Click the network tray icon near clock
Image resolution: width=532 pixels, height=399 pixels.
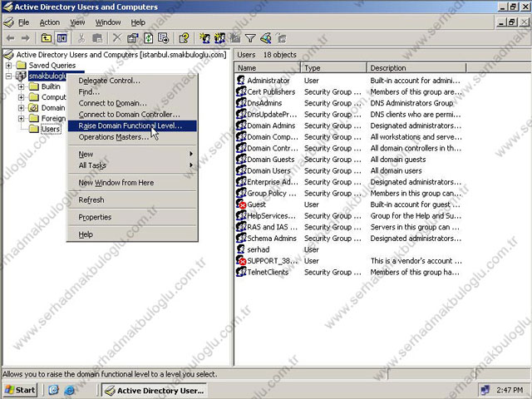(x=485, y=390)
